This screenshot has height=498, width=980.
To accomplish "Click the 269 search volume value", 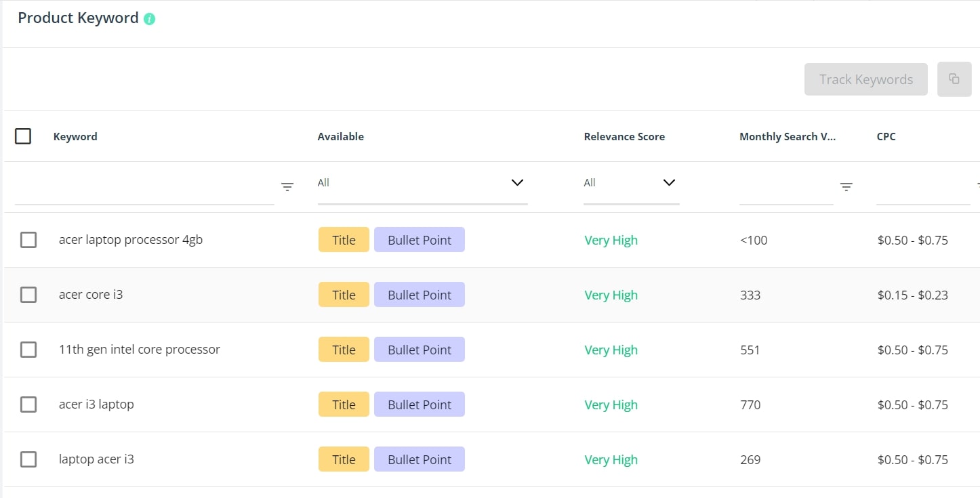I will point(750,459).
